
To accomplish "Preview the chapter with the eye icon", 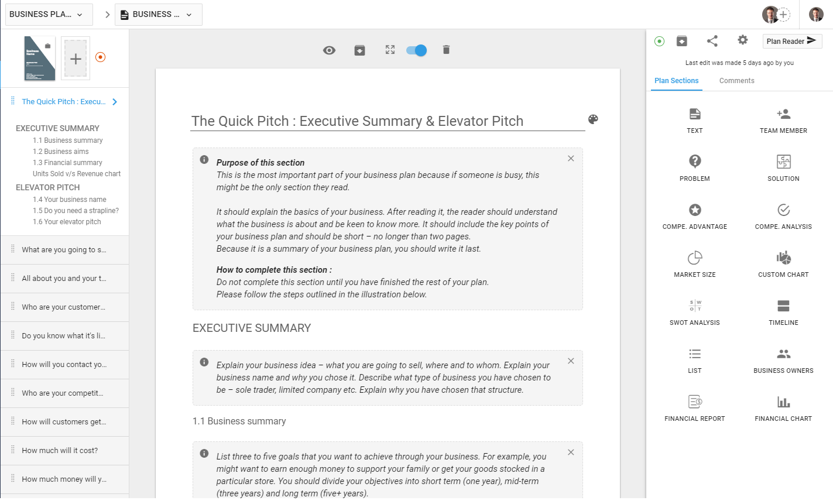I will pyautogui.click(x=329, y=50).
